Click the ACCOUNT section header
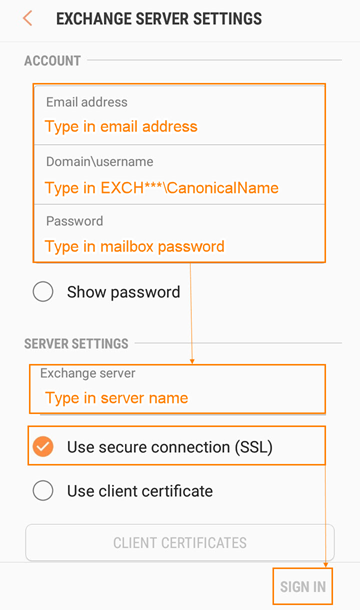The width and height of the screenshot is (360, 610). pos(53,61)
